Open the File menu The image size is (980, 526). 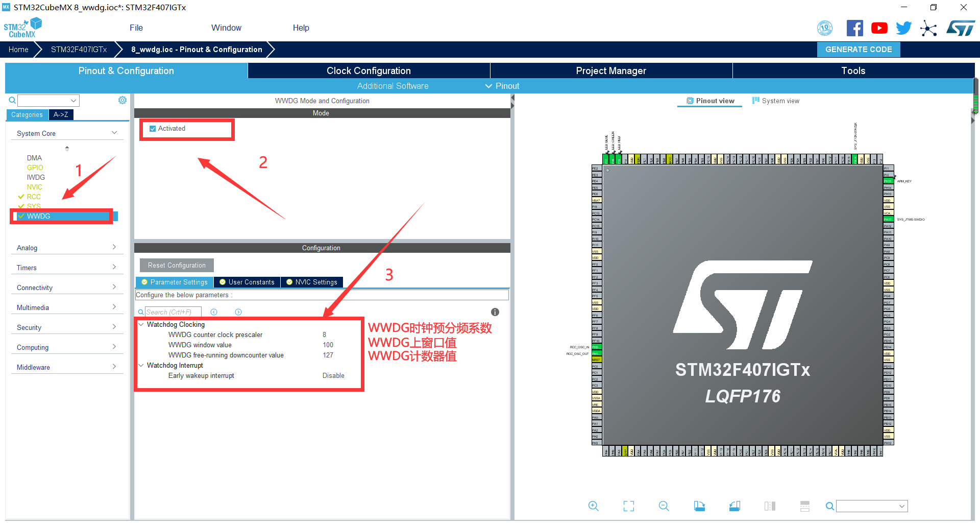click(x=136, y=28)
